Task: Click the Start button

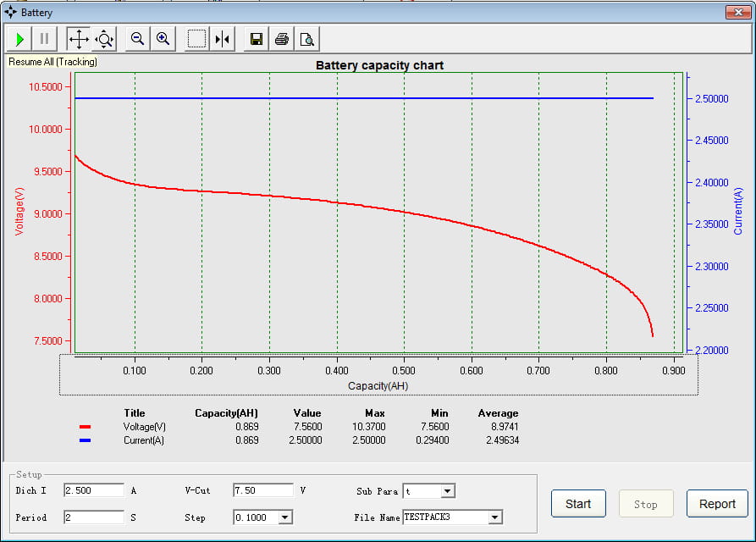Action: pyautogui.click(x=578, y=503)
